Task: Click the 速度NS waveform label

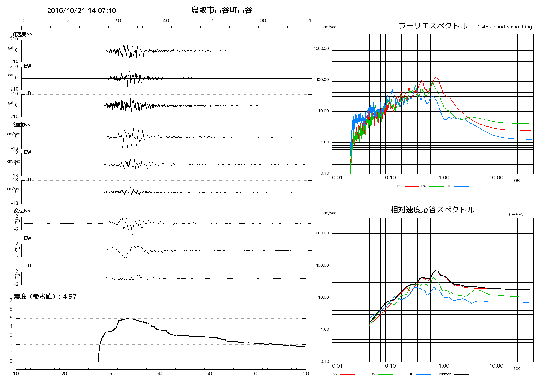Action: (x=22, y=125)
